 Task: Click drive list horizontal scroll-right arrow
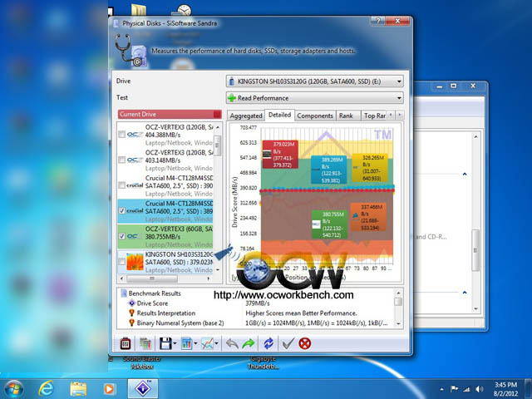pos(209,278)
